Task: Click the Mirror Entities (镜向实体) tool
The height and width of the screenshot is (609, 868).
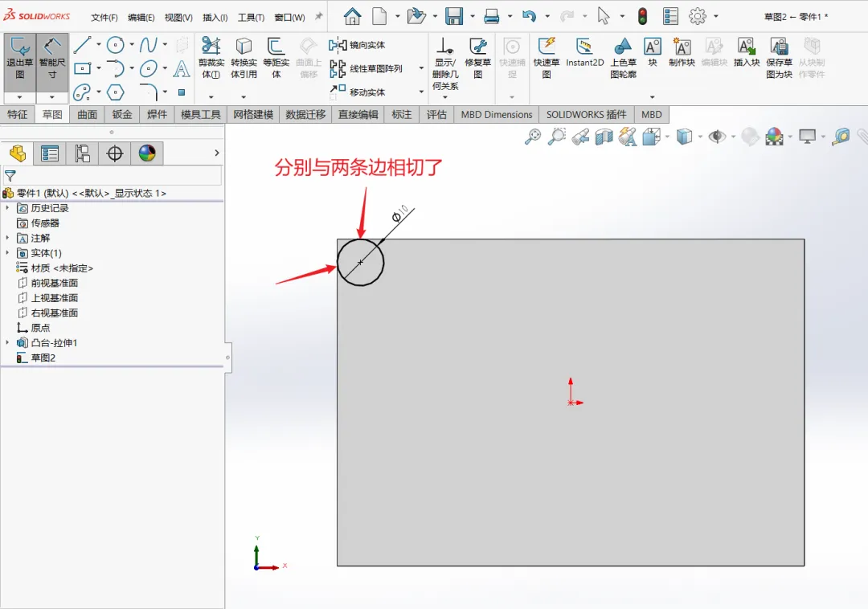Action: coord(357,45)
